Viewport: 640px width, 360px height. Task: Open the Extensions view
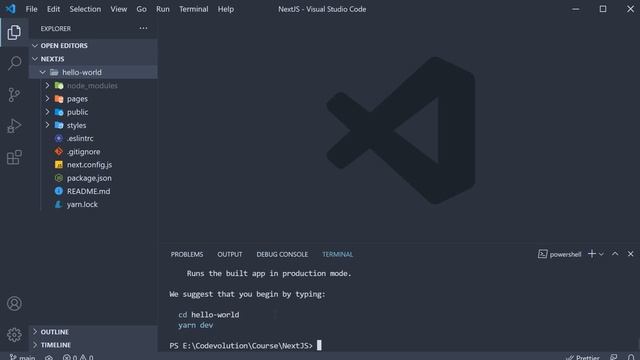click(14, 157)
